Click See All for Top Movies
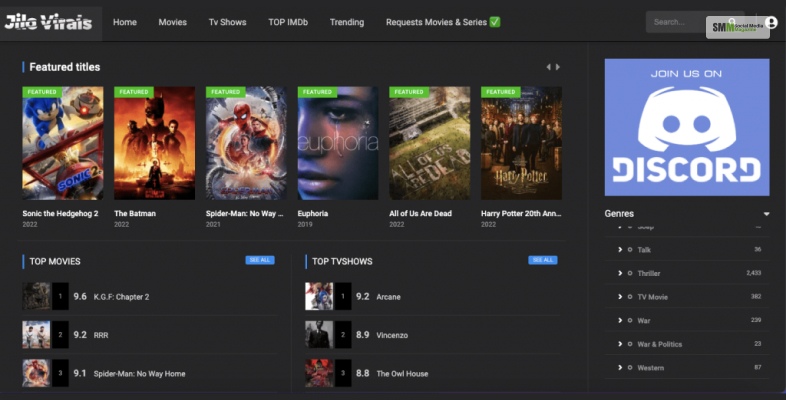This screenshot has width=786, height=400. (x=260, y=260)
